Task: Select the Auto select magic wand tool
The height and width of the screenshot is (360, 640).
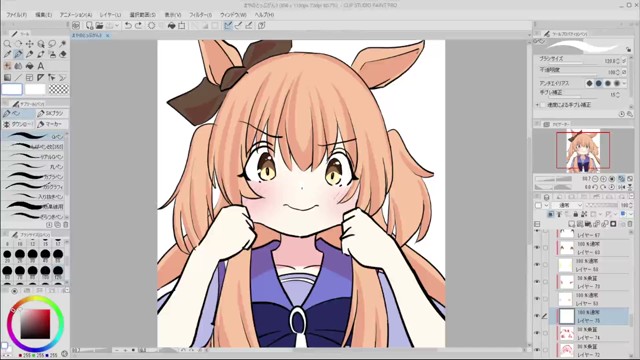Action: [63, 44]
